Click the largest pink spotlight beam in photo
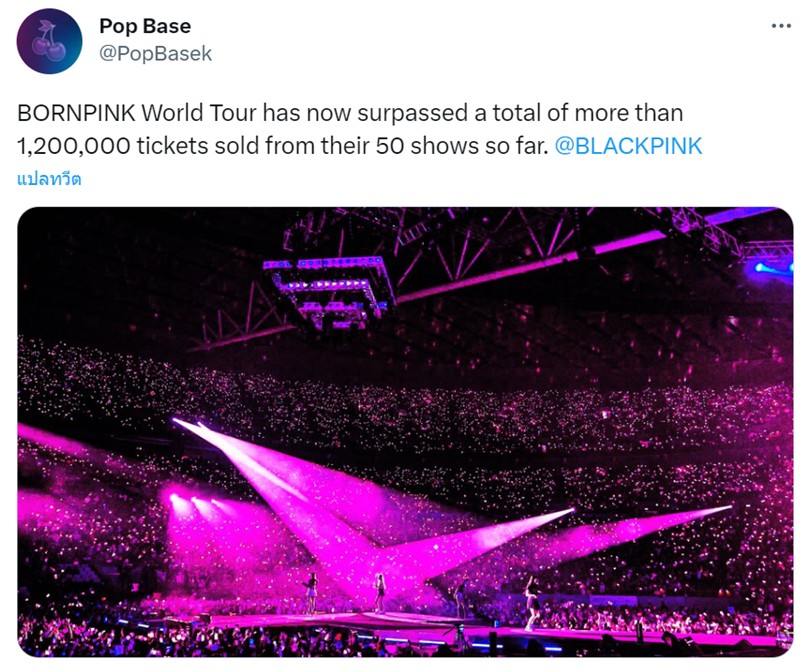The height and width of the screenshot is (671, 800). 286,490
